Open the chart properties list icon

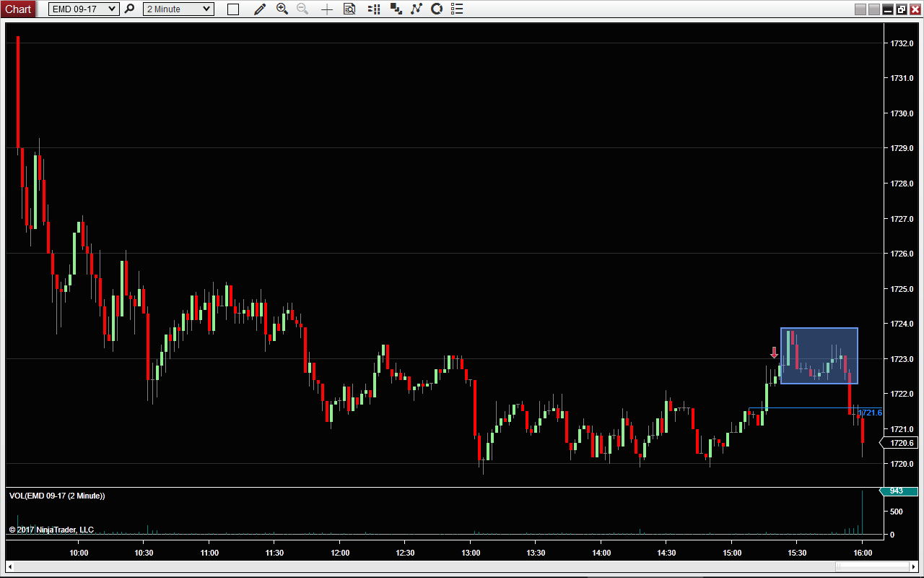[x=456, y=9]
